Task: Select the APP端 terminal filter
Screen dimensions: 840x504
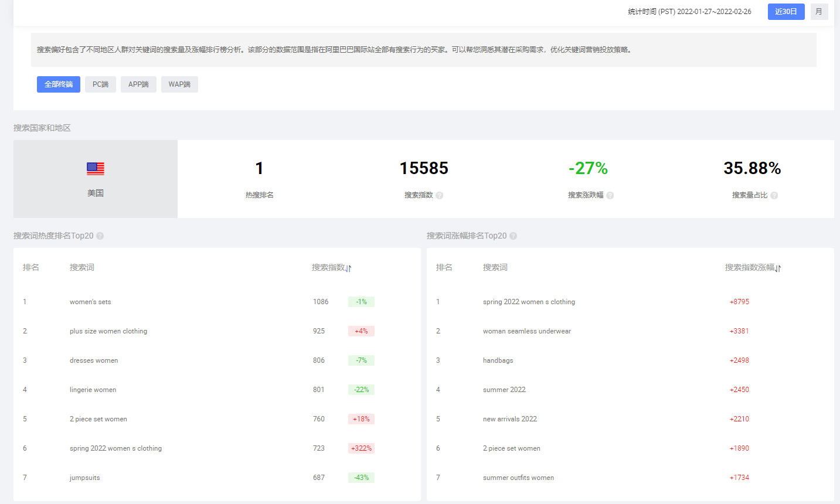Action: coord(138,84)
